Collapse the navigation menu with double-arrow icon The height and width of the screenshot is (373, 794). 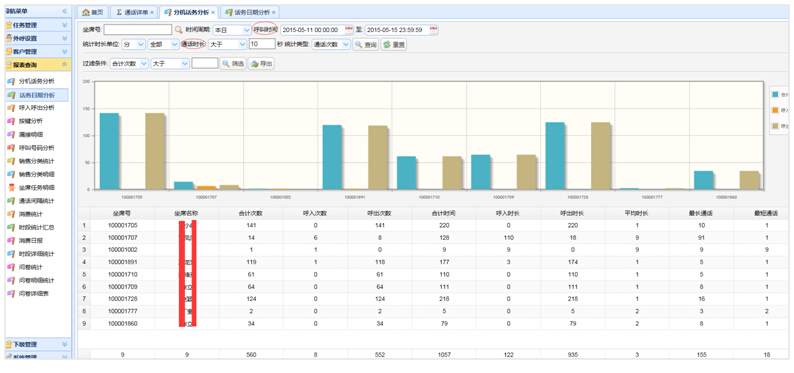click(65, 11)
